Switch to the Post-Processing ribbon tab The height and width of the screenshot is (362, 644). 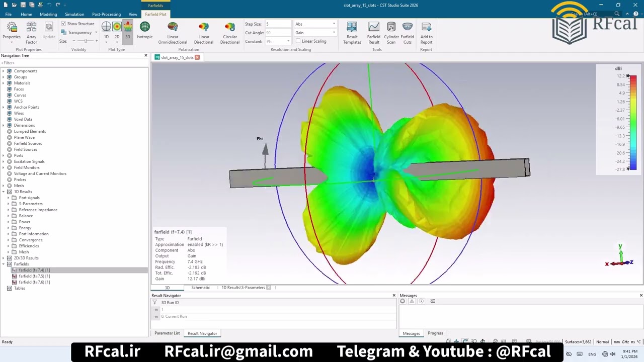click(106, 14)
